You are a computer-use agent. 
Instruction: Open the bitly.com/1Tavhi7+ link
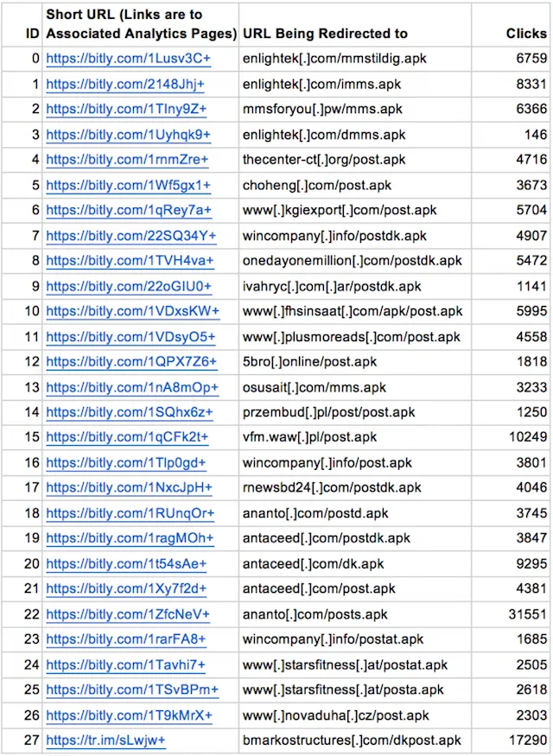tap(126, 665)
